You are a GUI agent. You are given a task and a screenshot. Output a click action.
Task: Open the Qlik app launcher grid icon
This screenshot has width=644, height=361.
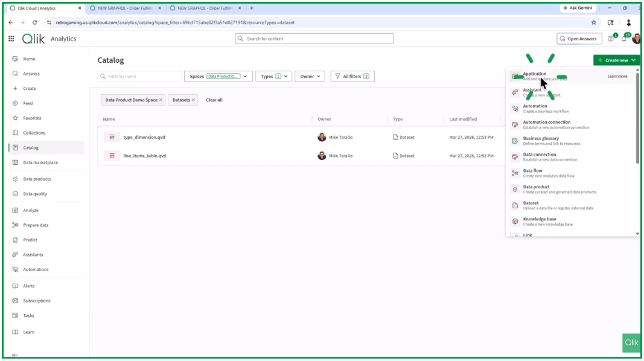11,39
